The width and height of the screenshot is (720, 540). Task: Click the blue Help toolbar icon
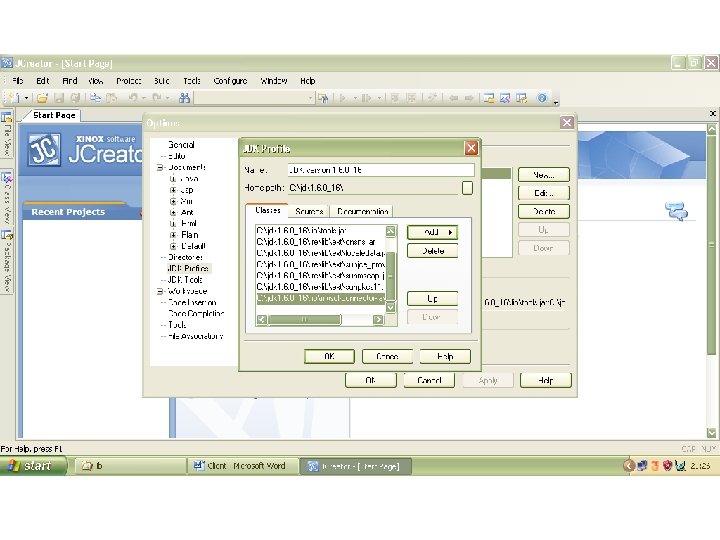tap(542, 98)
